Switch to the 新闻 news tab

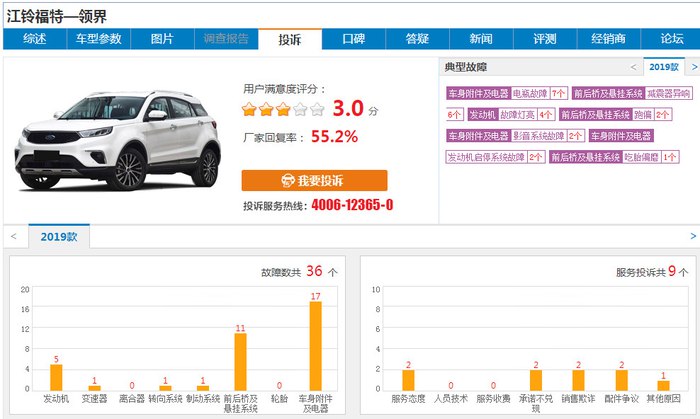click(x=481, y=39)
